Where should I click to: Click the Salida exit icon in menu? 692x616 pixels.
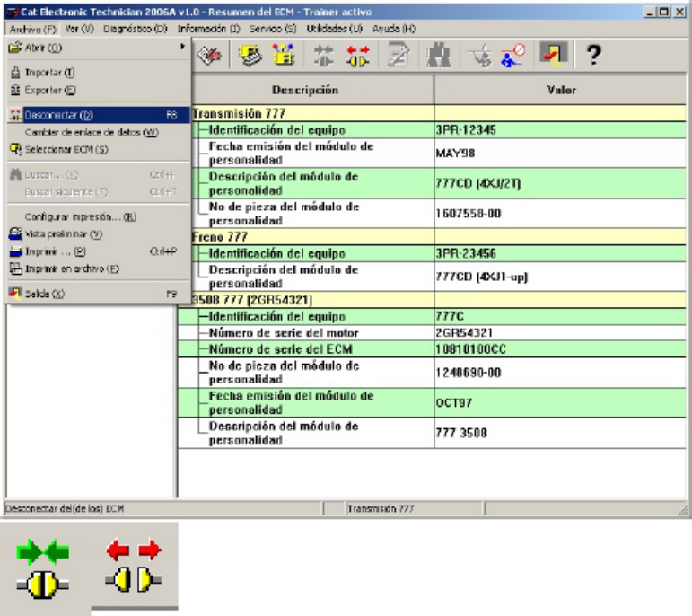[x=15, y=294]
